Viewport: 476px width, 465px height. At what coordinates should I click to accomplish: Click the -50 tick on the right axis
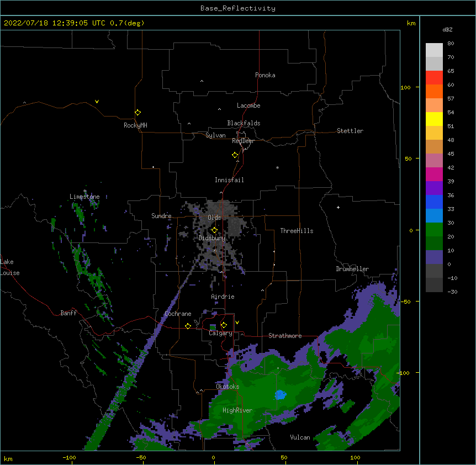(405, 302)
